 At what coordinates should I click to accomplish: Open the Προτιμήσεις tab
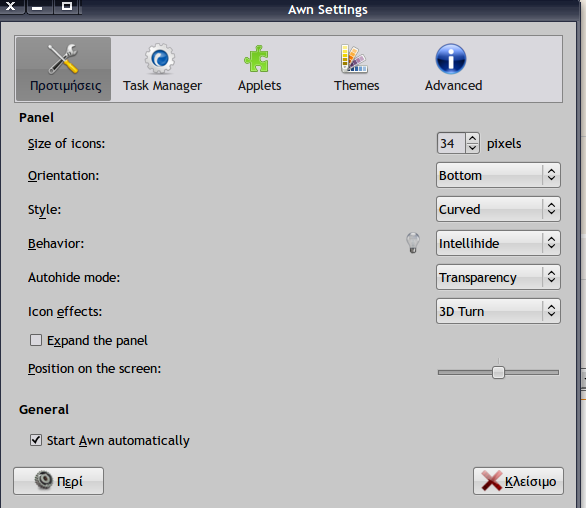pyautogui.click(x=64, y=69)
